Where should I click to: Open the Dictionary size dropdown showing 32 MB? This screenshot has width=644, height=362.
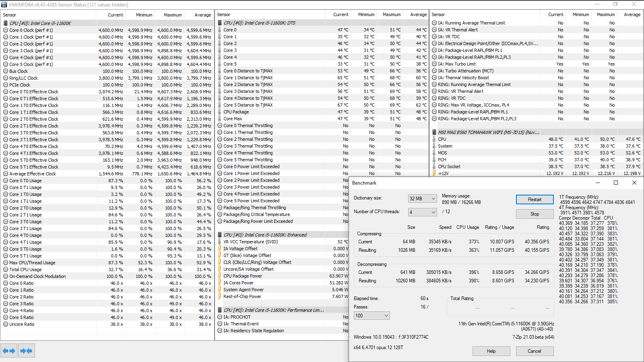coord(422,199)
